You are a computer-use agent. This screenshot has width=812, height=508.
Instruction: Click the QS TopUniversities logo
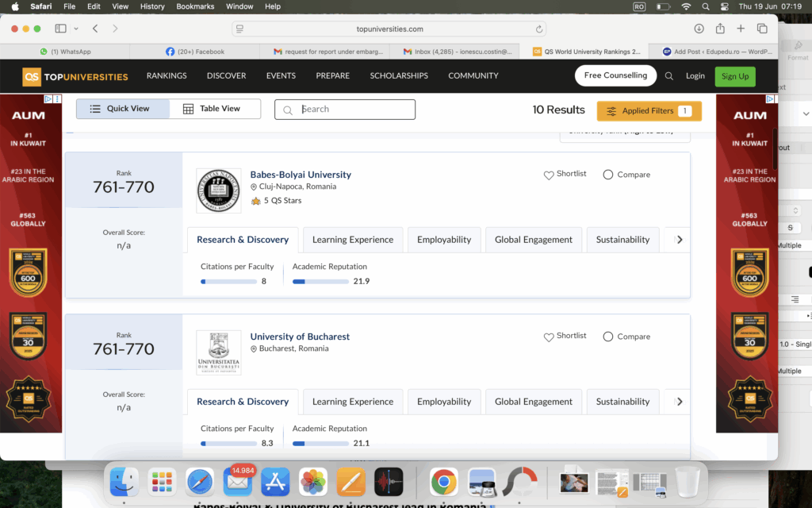75,76
